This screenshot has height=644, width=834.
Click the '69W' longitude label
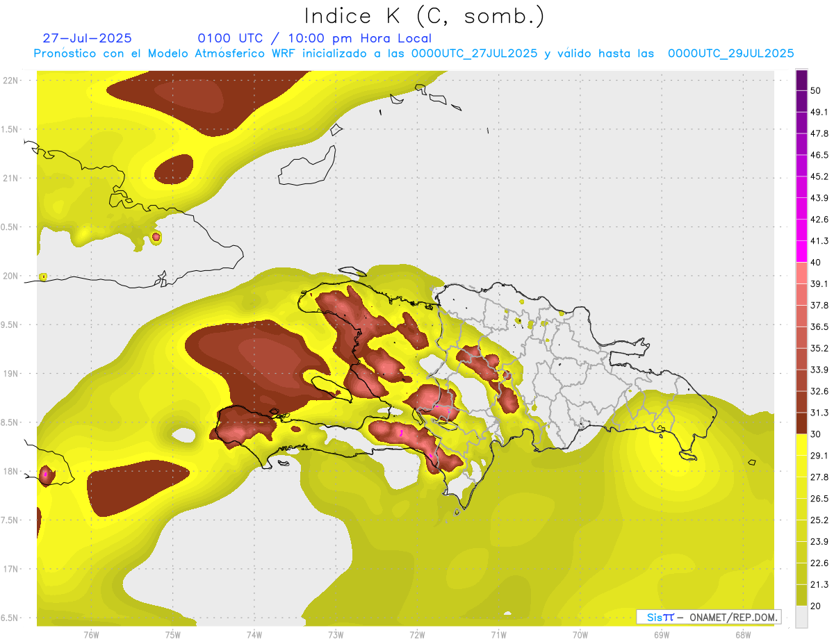point(661,634)
